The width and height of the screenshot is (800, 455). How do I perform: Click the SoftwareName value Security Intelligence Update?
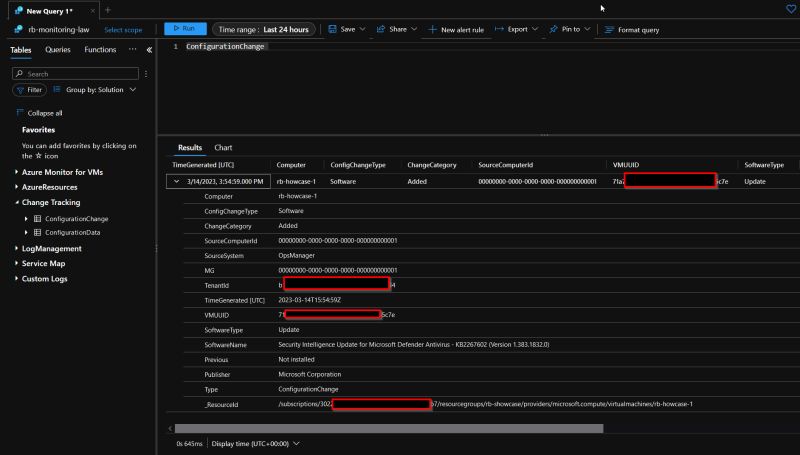(413, 344)
